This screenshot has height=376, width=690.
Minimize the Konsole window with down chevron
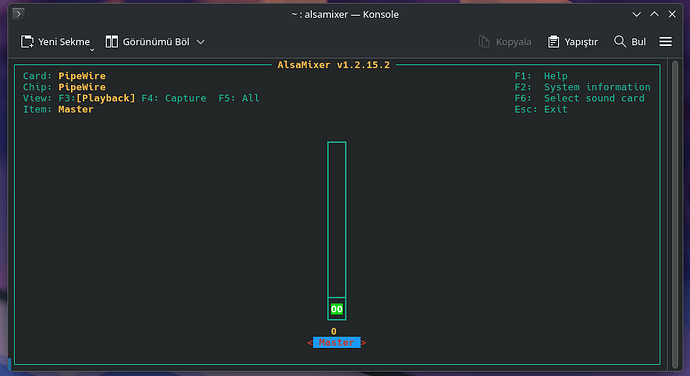[x=636, y=15]
